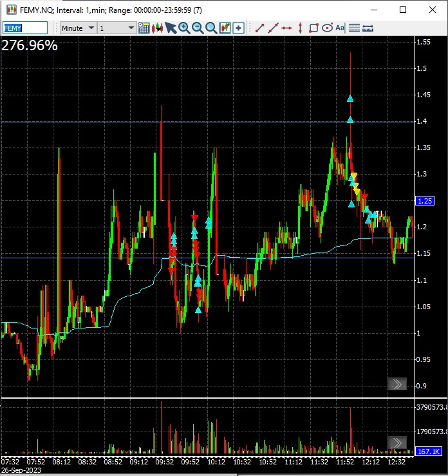This screenshot has height=476, width=448.
Task: Select the horizontal line drawing tool
Action: click(x=286, y=28)
